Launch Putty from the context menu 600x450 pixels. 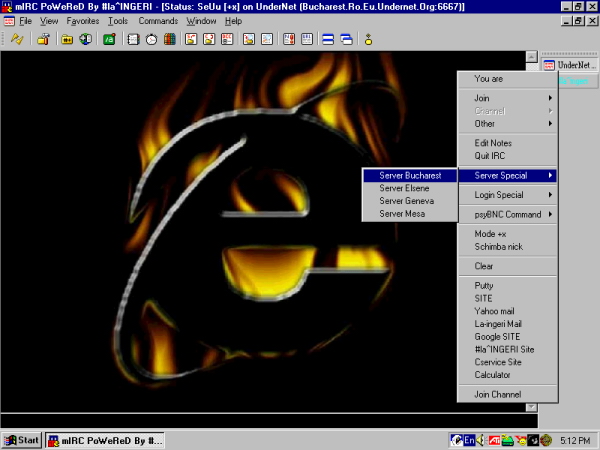pos(507,285)
